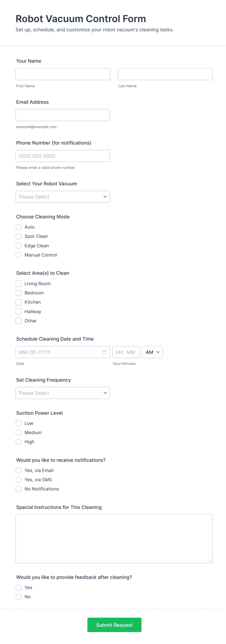Expand the Set Cleaning Frequency dropdown

tap(62, 393)
